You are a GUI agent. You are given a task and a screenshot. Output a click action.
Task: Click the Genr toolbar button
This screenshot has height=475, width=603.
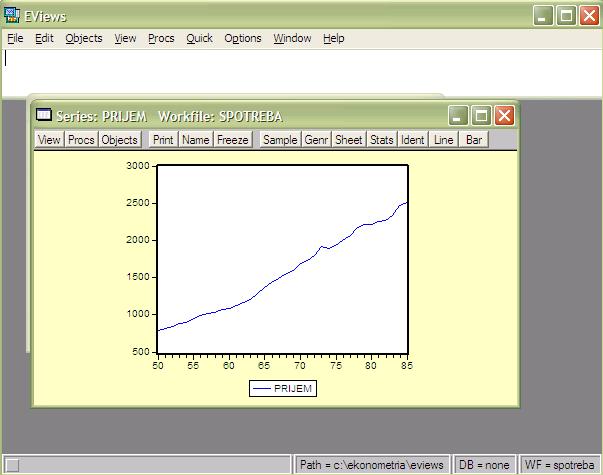(316, 140)
